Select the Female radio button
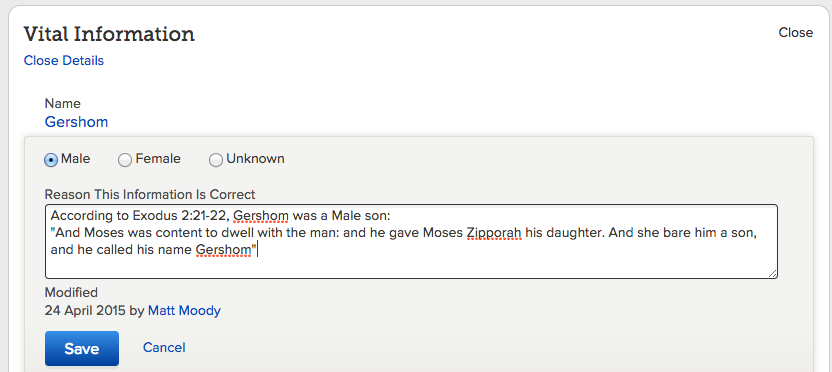The image size is (832, 372). pos(125,160)
